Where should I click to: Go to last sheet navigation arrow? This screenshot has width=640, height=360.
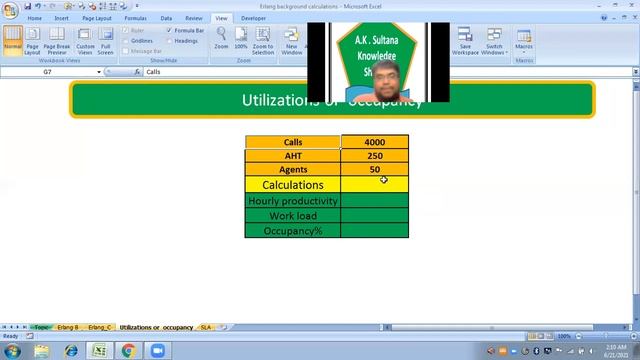tap(24, 327)
